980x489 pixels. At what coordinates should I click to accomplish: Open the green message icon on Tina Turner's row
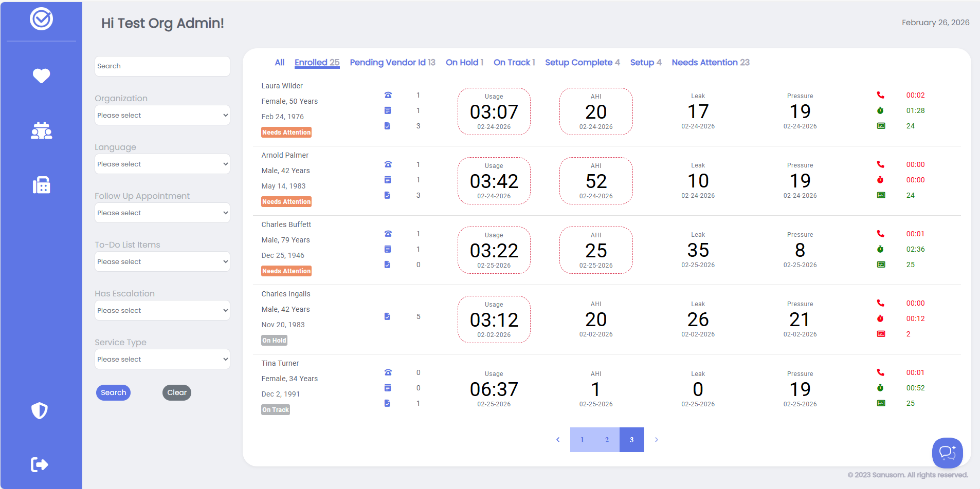pos(880,403)
